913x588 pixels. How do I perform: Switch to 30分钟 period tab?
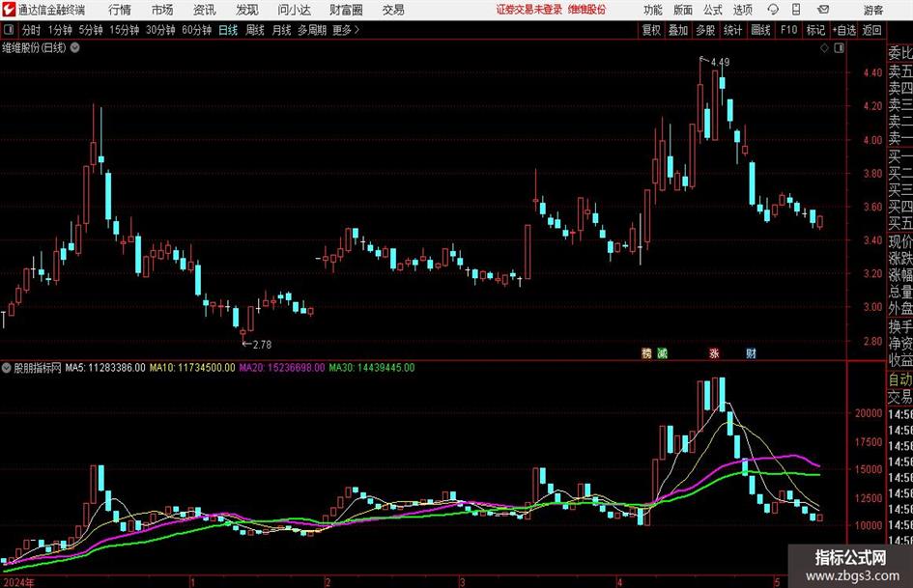pos(160,30)
